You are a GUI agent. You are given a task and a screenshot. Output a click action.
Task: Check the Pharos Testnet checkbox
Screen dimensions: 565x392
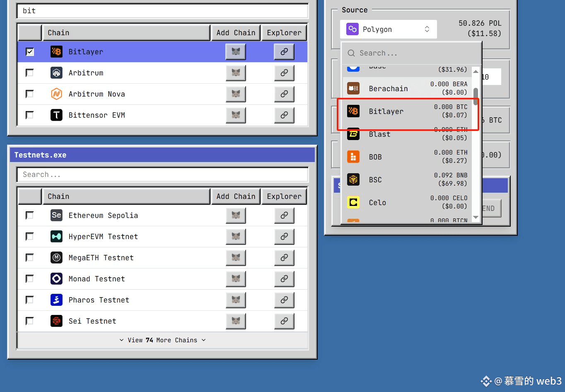pos(30,300)
